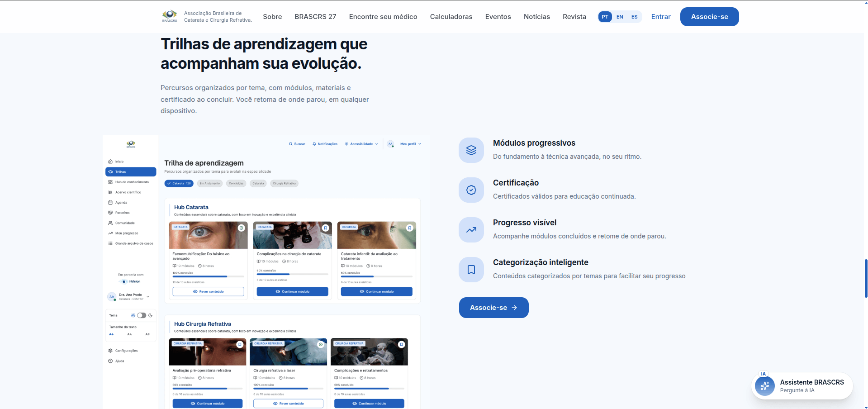
Task: Switch language to ES
Action: click(635, 17)
